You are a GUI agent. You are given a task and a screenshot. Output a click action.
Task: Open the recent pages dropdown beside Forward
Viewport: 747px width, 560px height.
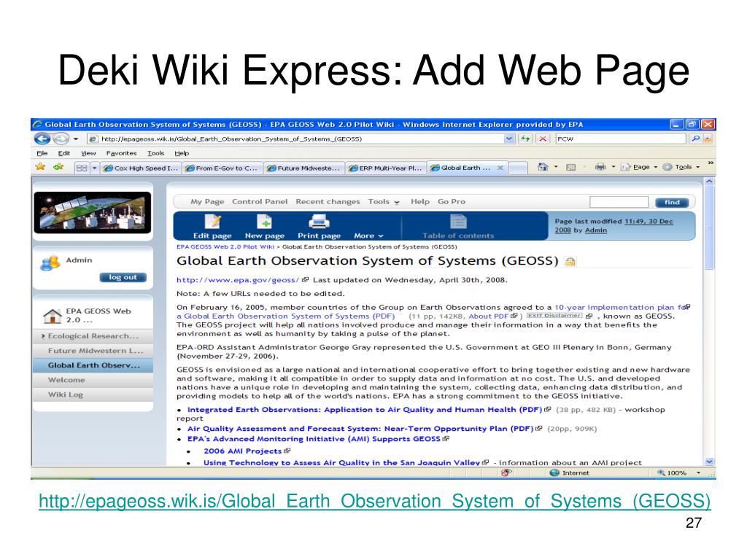pyautogui.click(x=75, y=139)
